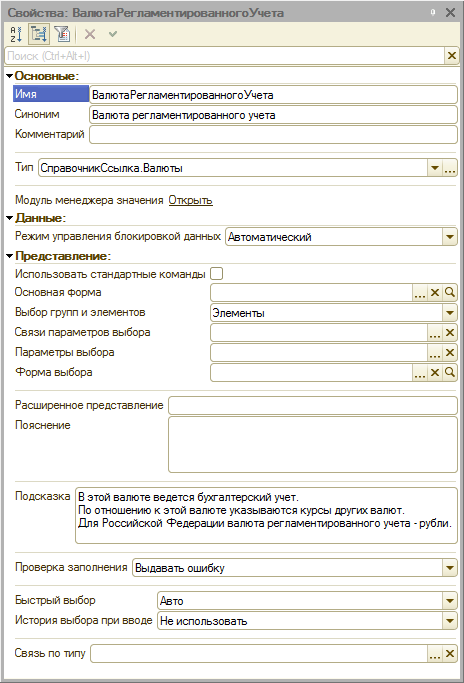Open Связь по типу ellipsis editor
The image size is (464, 683).
click(435, 654)
